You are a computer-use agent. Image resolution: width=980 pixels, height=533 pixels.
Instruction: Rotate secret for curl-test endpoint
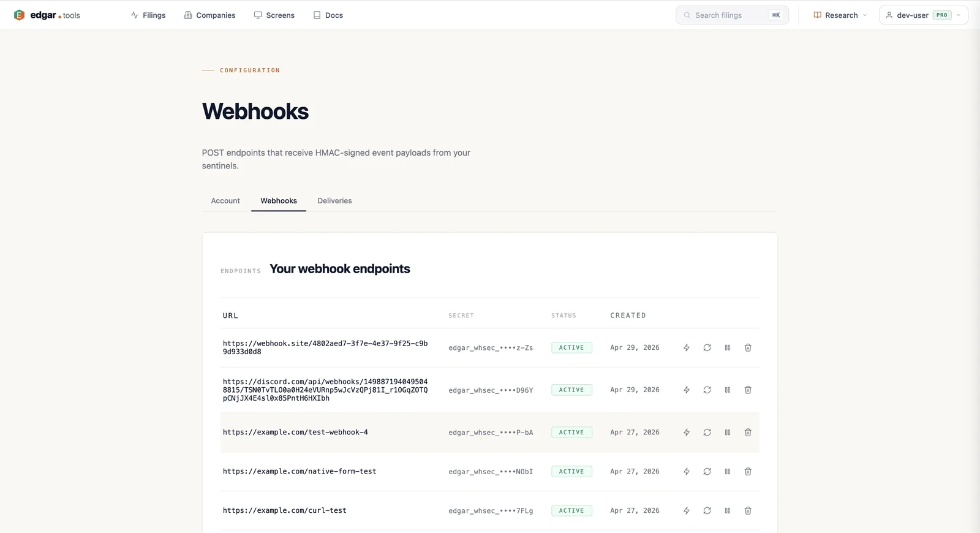707,511
